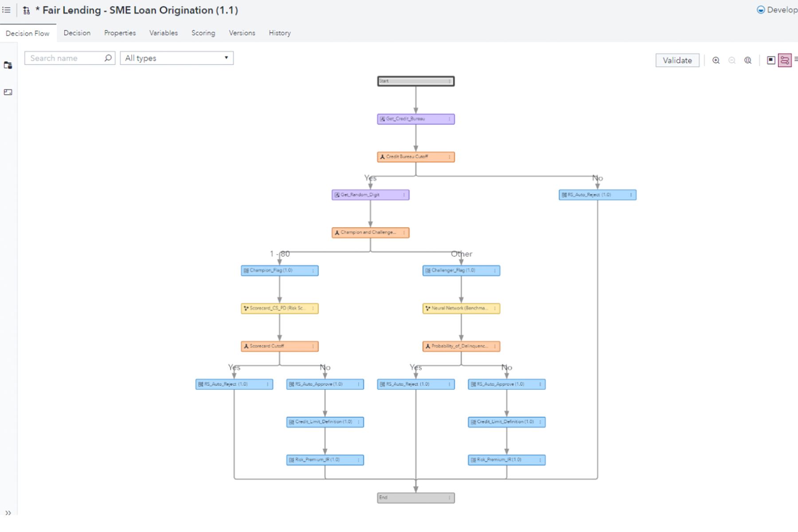Toggle the highlighted flow diagram view button
Image resolution: width=798 pixels, height=532 pixels.
click(785, 60)
